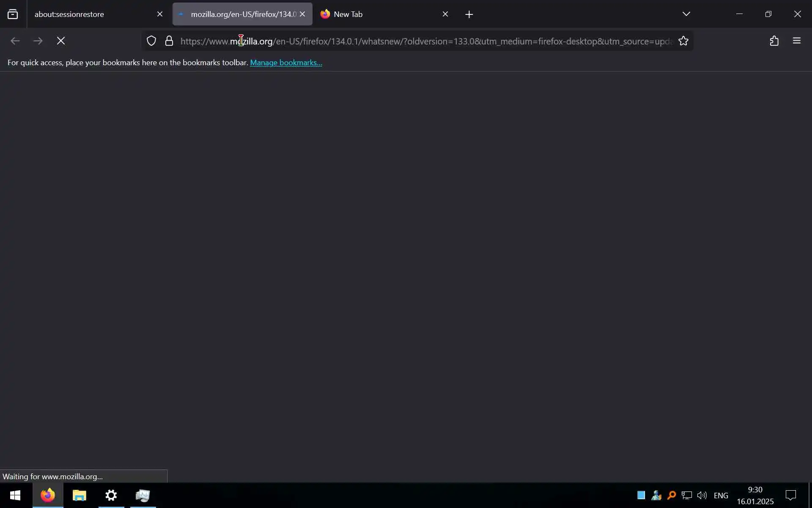The image size is (812, 508).
Task: Switch to the New Tab tab
Action: click(372, 14)
